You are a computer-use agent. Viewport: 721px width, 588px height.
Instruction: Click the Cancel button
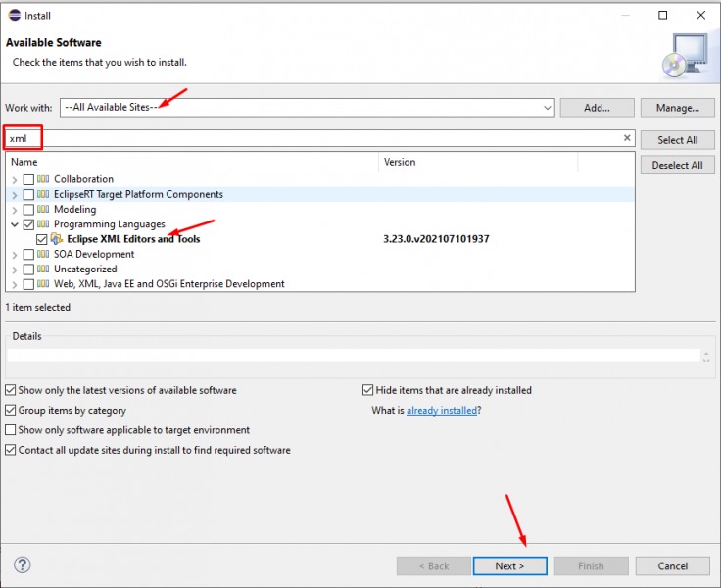click(672, 565)
